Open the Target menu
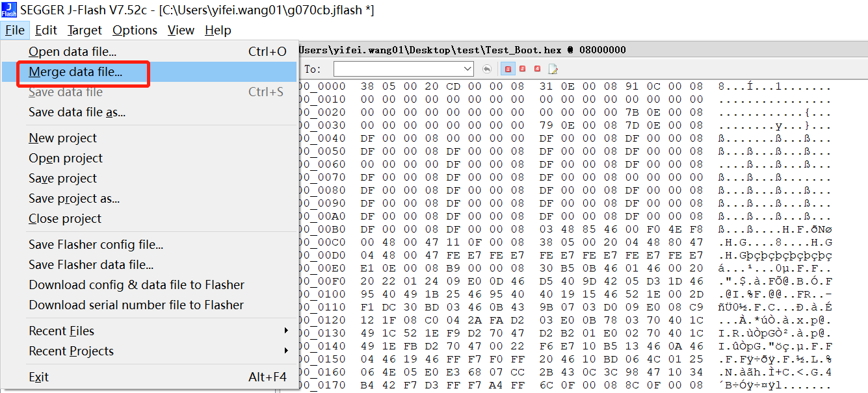The width and height of the screenshot is (868, 393). [x=85, y=30]
